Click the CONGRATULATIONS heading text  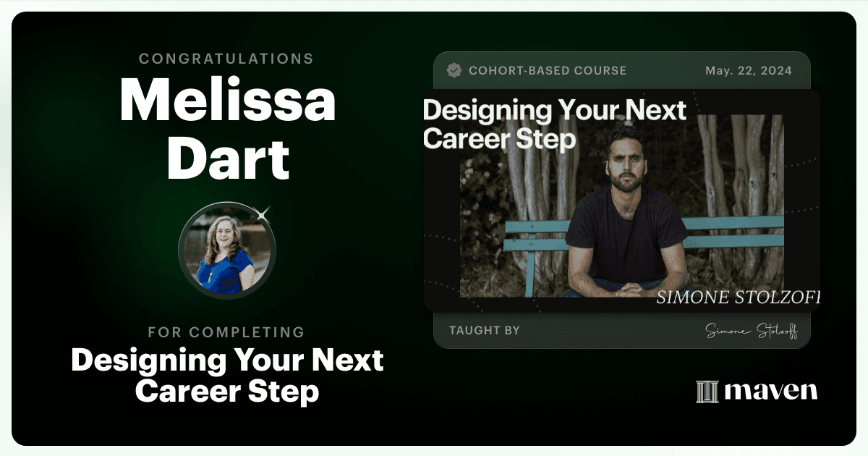coord(227,59)
